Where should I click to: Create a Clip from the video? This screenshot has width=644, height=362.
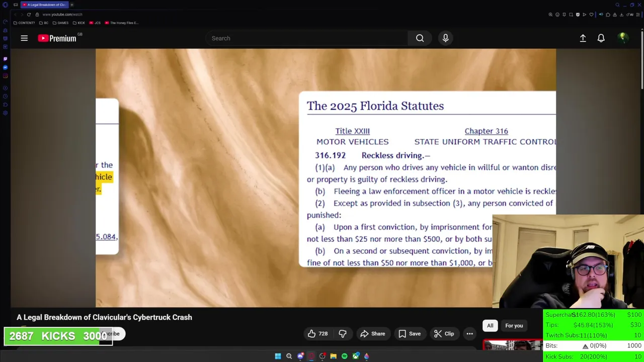point(444,334)
